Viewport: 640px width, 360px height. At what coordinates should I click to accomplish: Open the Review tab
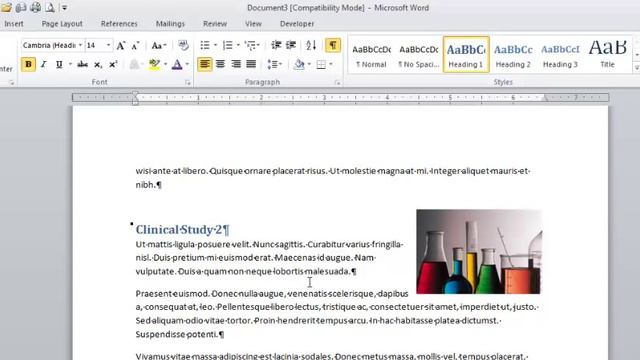pyautogui.click(x=215, y=24)
